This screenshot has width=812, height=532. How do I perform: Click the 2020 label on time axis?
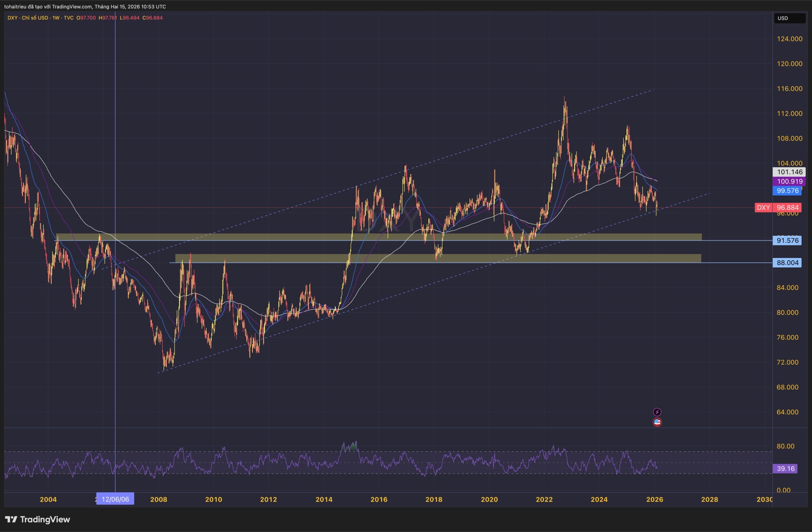coord(489,500)
